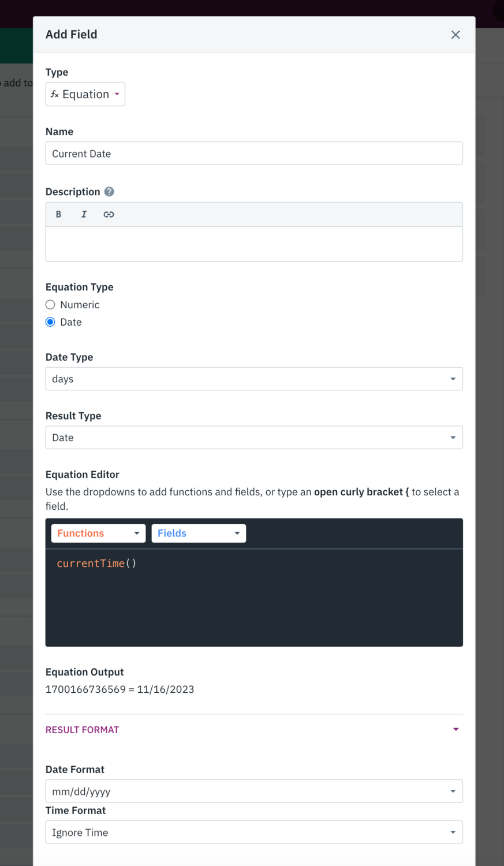Click the Result Format collapse arrow icon
The width and height of the screenshot is (504, 866).
click(456, 730)
